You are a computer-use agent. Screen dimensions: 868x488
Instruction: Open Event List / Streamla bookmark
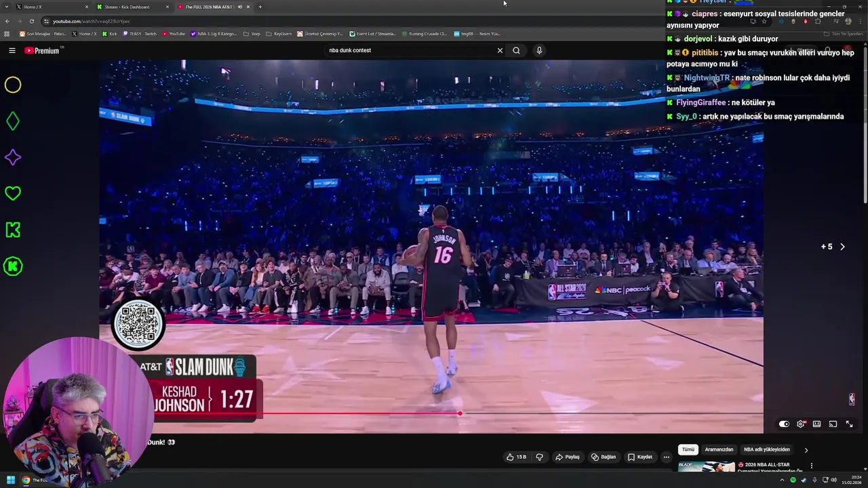click(373, 33)
